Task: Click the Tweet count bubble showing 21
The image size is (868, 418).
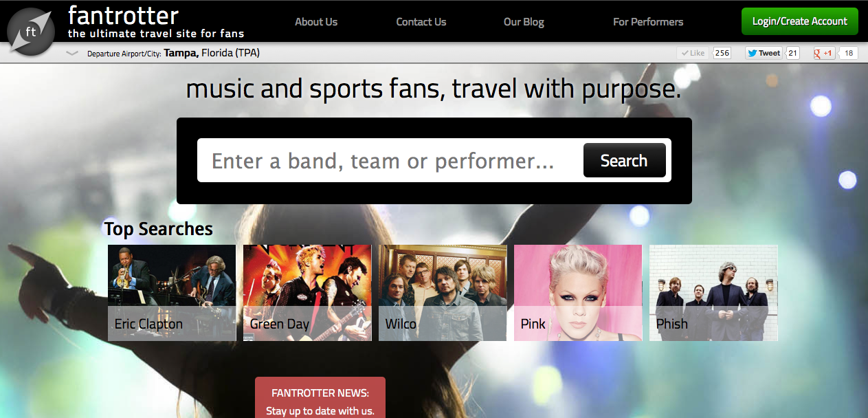Action: (791, 52)
